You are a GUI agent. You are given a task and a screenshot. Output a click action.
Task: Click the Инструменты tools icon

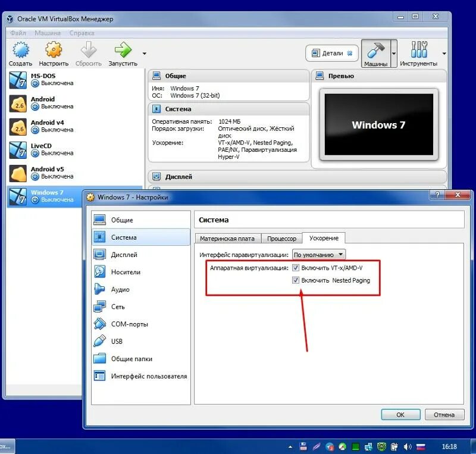pyautogui.click(x=419, y=49)
